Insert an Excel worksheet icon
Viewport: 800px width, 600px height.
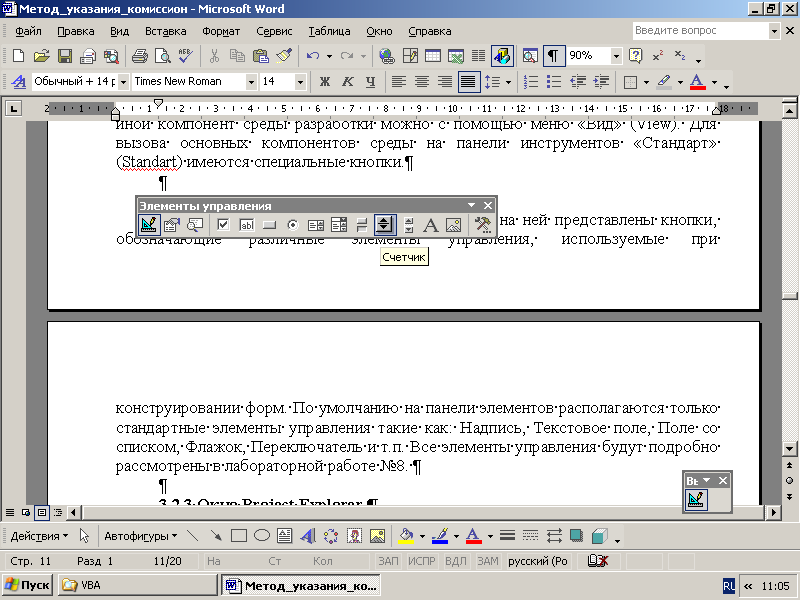456,56
